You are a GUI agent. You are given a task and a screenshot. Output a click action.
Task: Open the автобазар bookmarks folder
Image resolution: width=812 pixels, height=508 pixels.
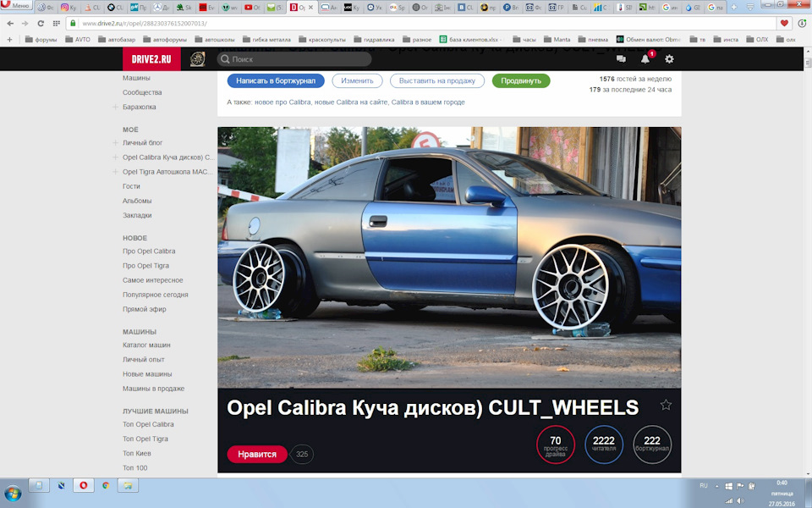pyautogui.click(x=117, y=40)
